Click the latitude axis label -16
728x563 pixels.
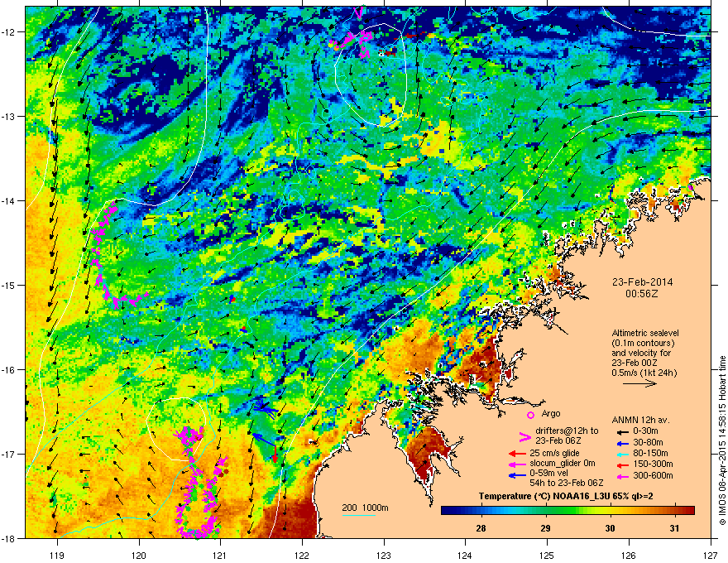8,370
